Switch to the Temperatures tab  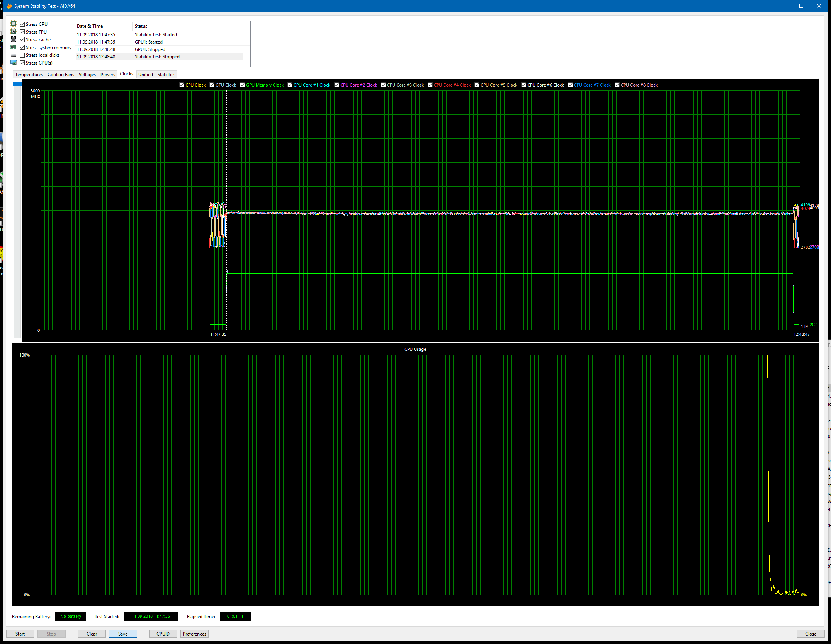pos(29,75)
